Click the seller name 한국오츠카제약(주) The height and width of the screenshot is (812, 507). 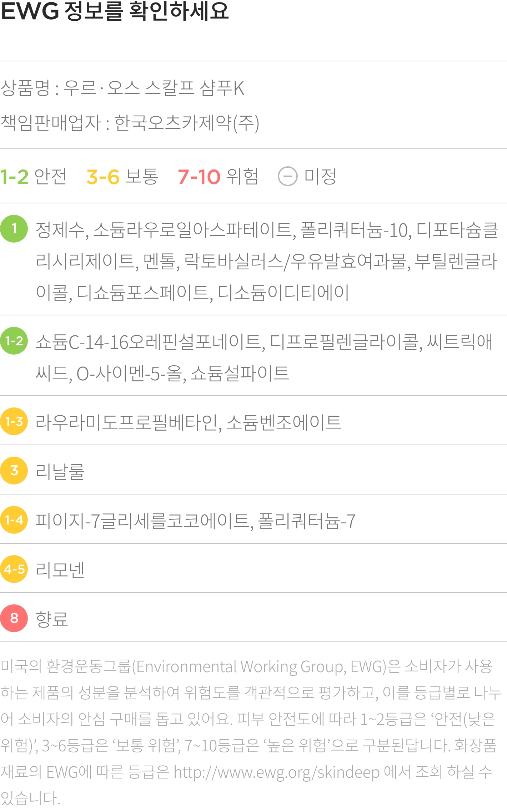tap(186, 123)
